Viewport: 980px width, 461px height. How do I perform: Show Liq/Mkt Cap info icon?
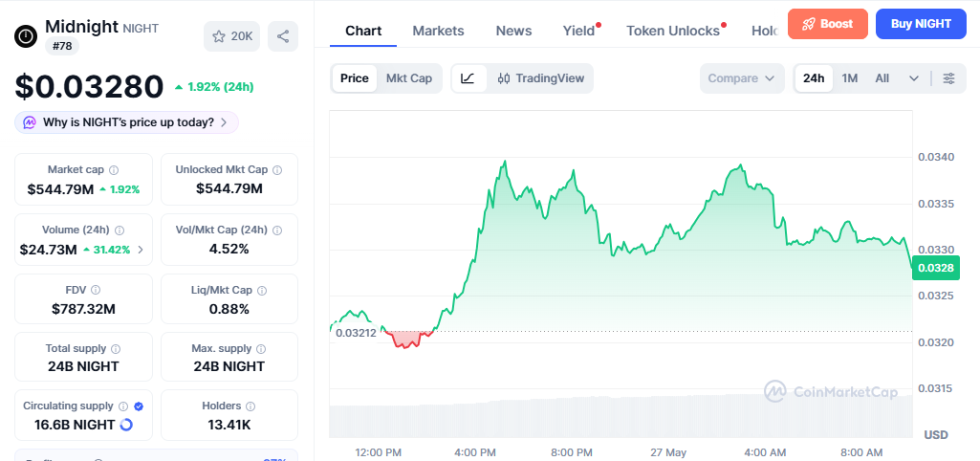coord(262,290)
